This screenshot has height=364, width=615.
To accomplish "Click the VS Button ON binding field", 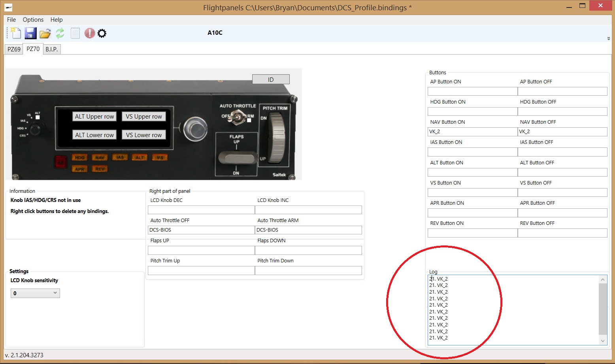I will (x=473, y=192).
